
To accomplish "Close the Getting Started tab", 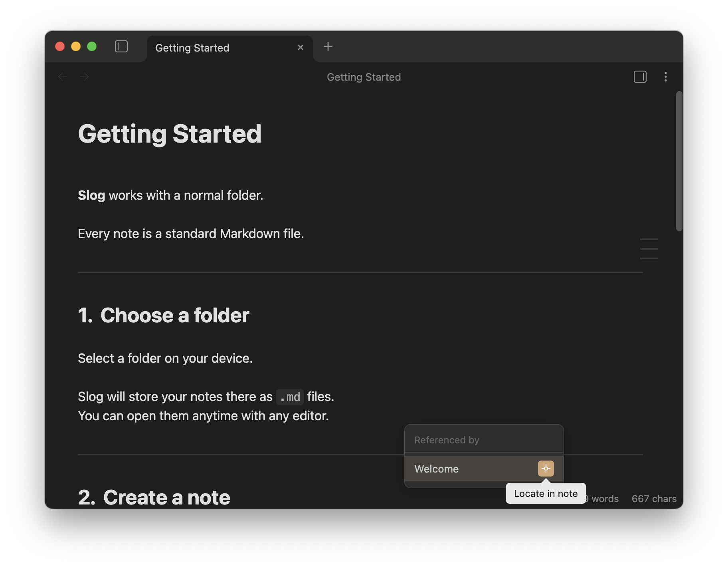I will 301,48.
